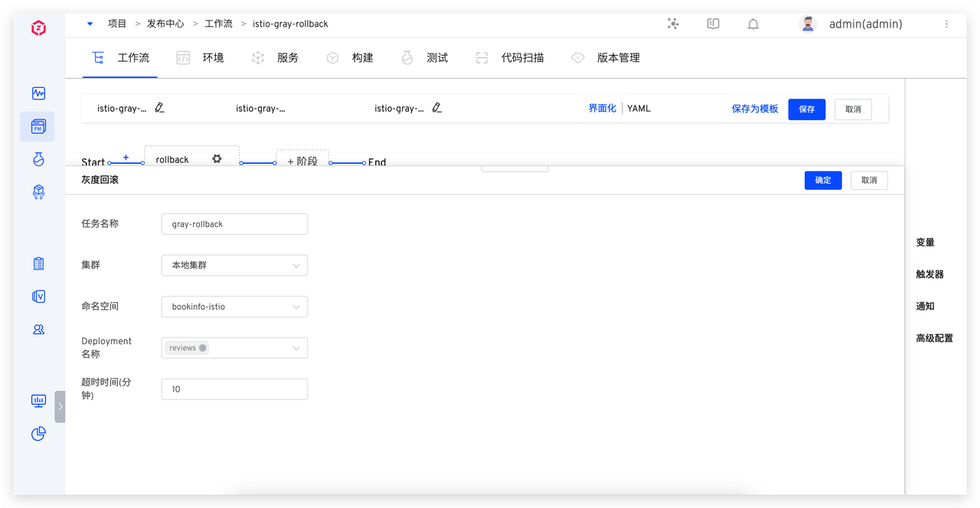Click the project list icon in sidebar
This screenshot has width=980, height=508.
point(38,126)
